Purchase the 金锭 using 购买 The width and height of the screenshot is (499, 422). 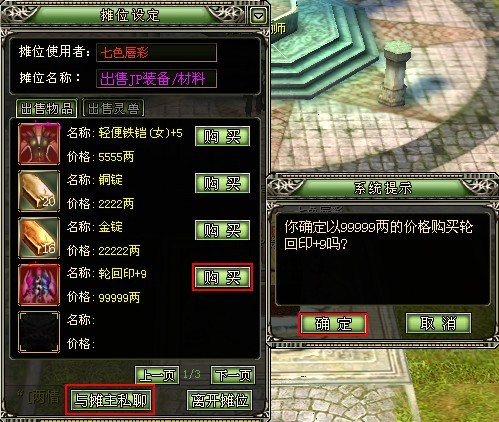click(222, 230)
